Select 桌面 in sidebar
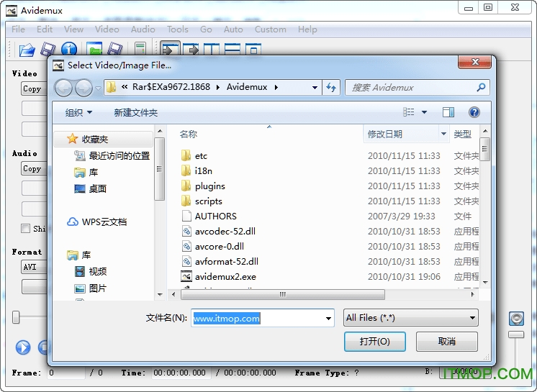 tap(90, 189)
